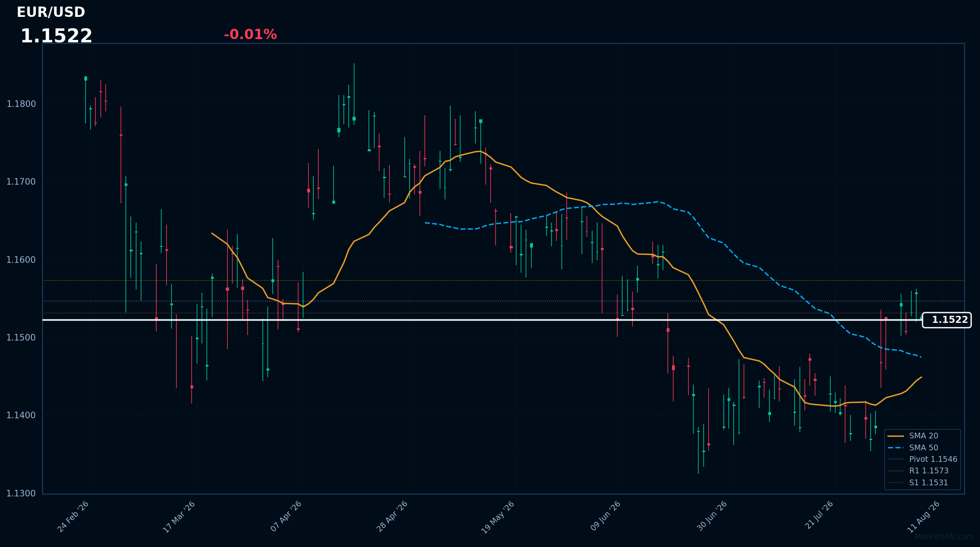Select the Pivot 1.1546 legend entry
The width and height of the screenshot is (980, 547).
[922, 459]
